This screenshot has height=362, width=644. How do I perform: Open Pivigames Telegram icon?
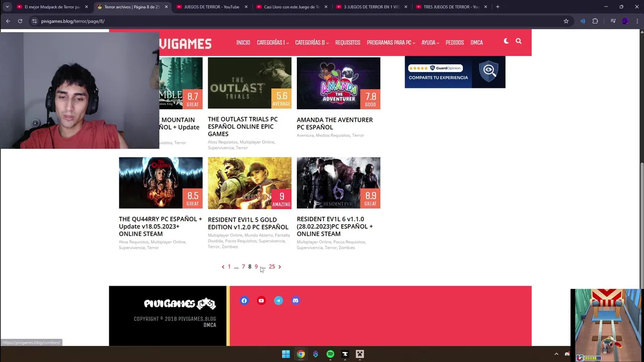click(x=278, y=301)
